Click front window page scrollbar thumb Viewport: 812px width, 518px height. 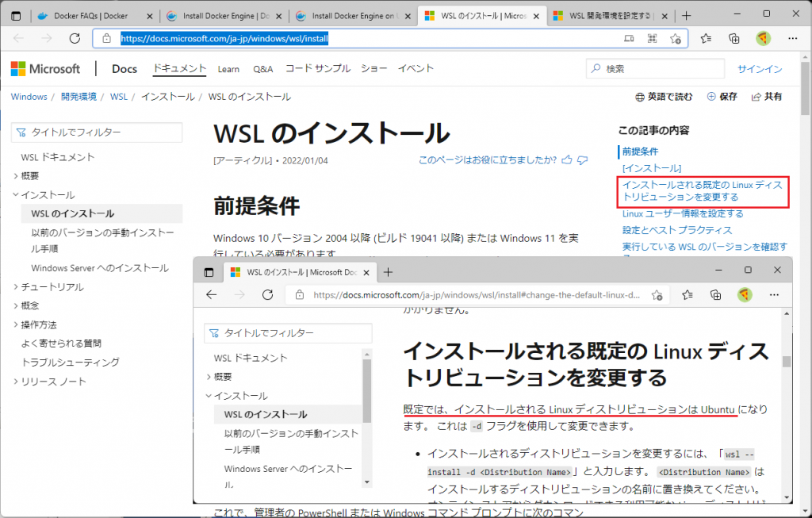786,361
